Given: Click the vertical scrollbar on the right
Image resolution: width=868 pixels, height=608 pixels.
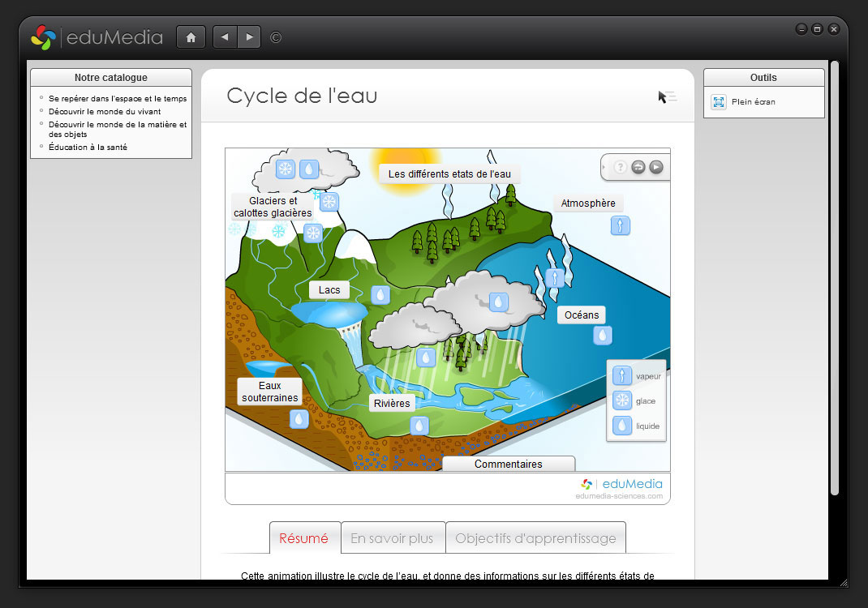Looking at the screenshot, I should [x=835, y=276].
